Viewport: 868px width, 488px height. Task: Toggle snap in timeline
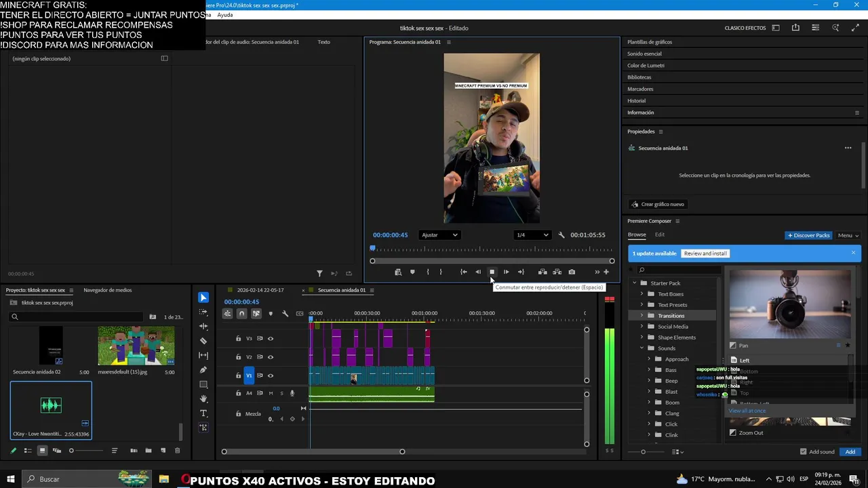click(x=241, y=313)
